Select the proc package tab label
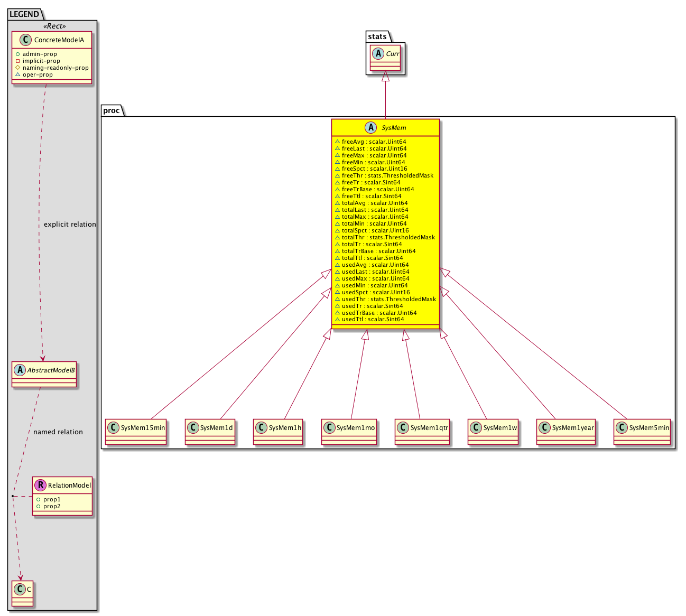The image size is (686, 616). click(x=112, y=110)
